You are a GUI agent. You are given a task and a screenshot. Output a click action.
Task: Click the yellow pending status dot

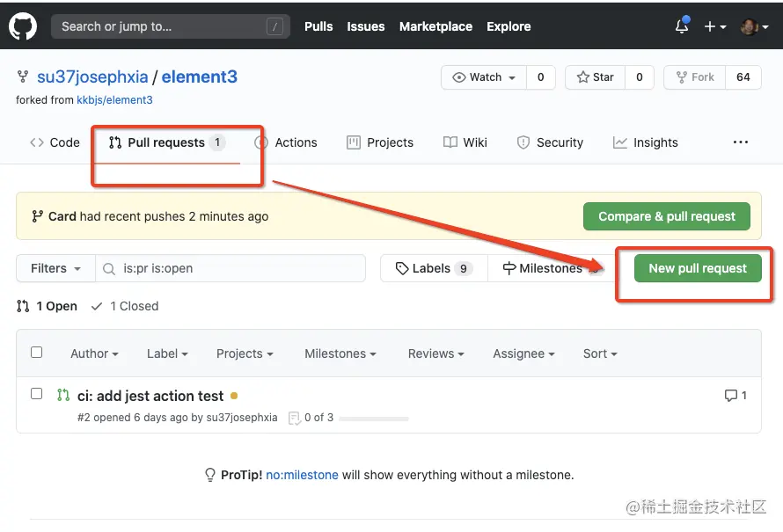click(x=234, y=396)
